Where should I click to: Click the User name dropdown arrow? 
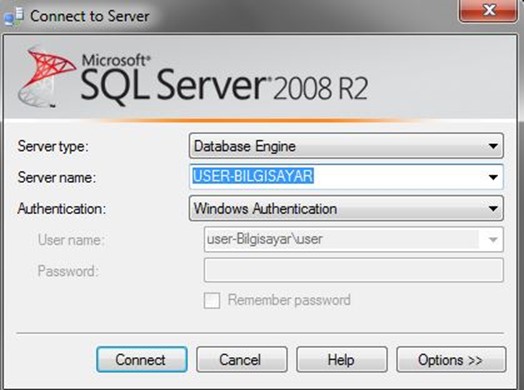pyautogui.click(x=492, y=239)
